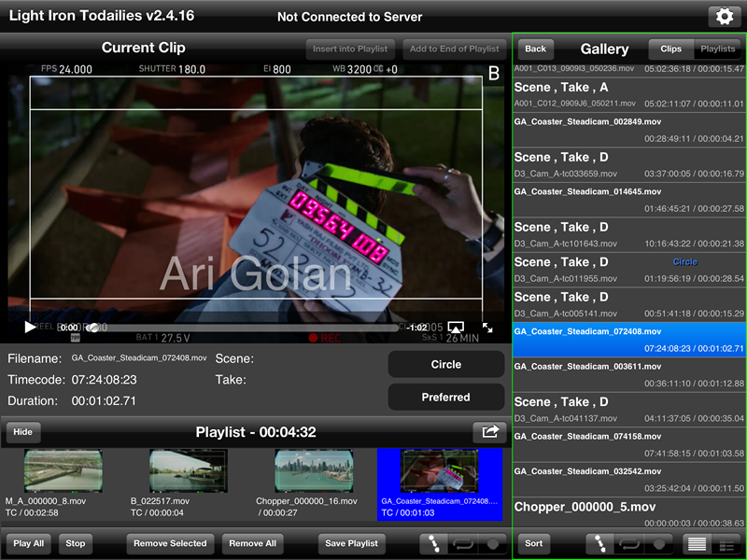Viewport: 747px width, 560px height.
Task: Select the circled clip D3_Cam_A-tc011955.mov
Action: (x=628, y=270)
